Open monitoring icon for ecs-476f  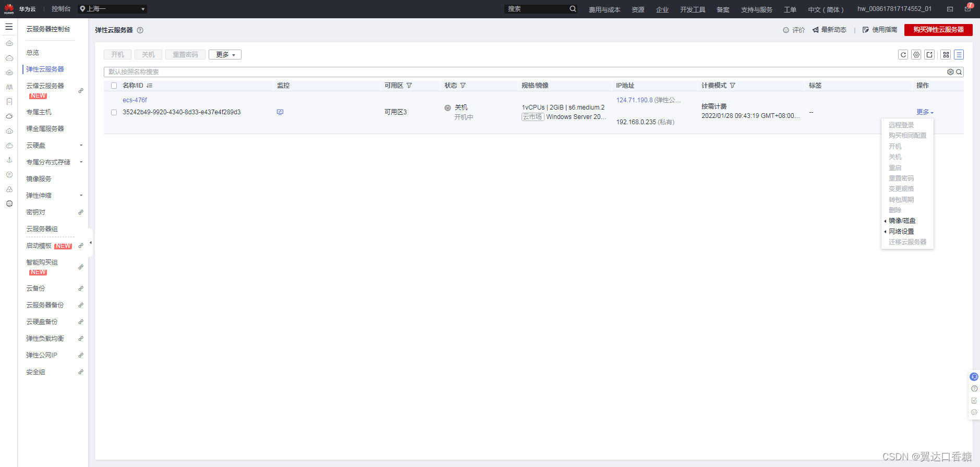click(x=280, y=112)
